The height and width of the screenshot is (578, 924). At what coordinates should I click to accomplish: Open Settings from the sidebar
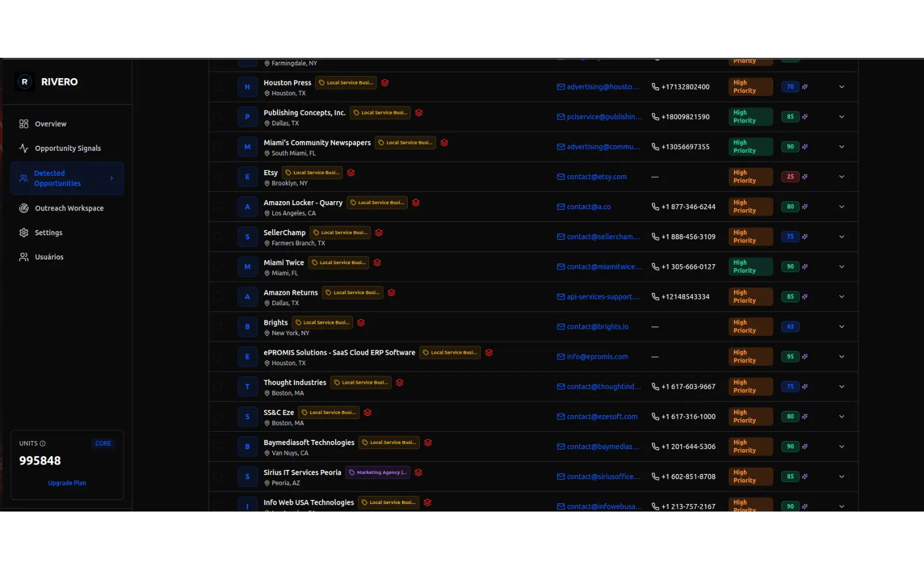tap(67, 233)
